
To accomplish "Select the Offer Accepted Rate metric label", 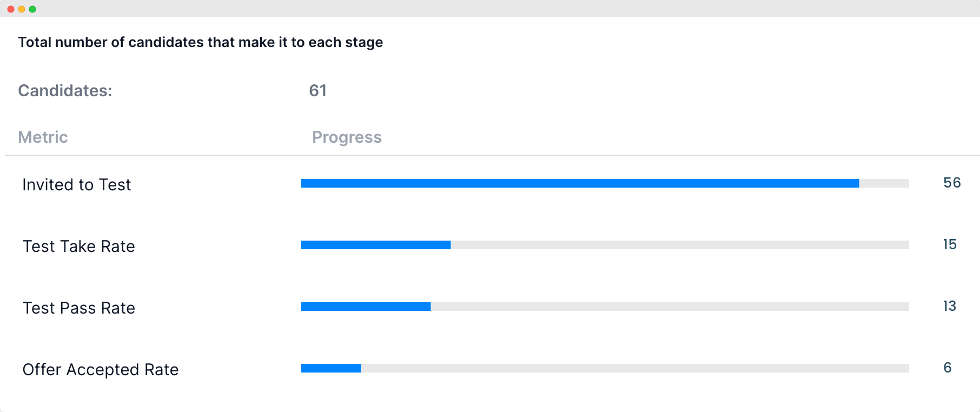I will coord(101,370).
